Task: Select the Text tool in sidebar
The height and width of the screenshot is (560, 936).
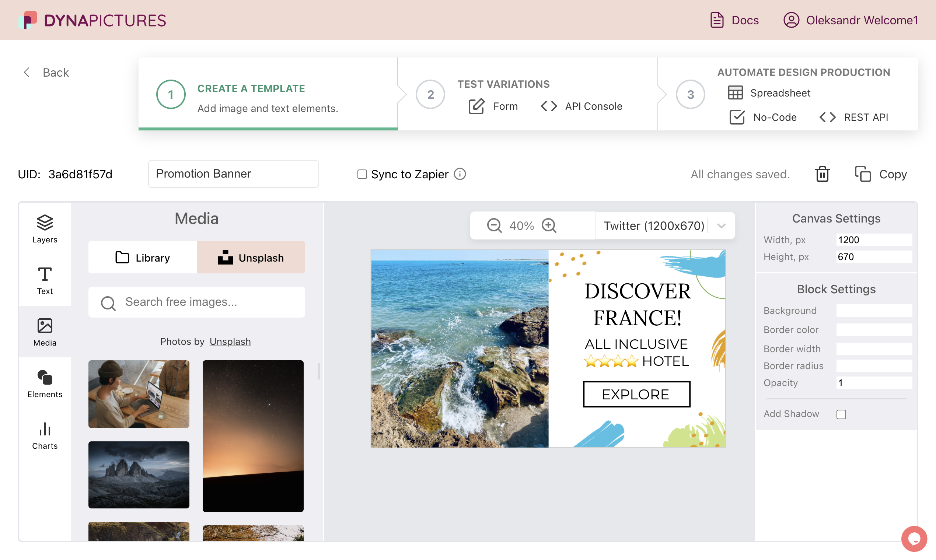Action: point(45,280)
